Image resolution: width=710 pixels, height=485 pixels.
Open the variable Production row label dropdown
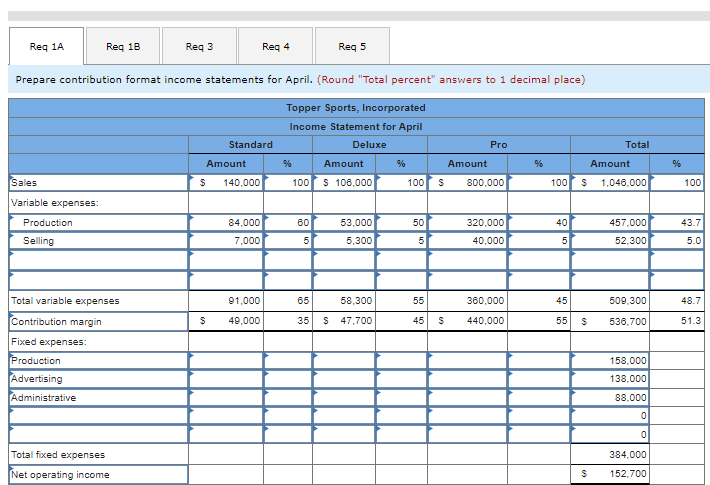[98, 222]
